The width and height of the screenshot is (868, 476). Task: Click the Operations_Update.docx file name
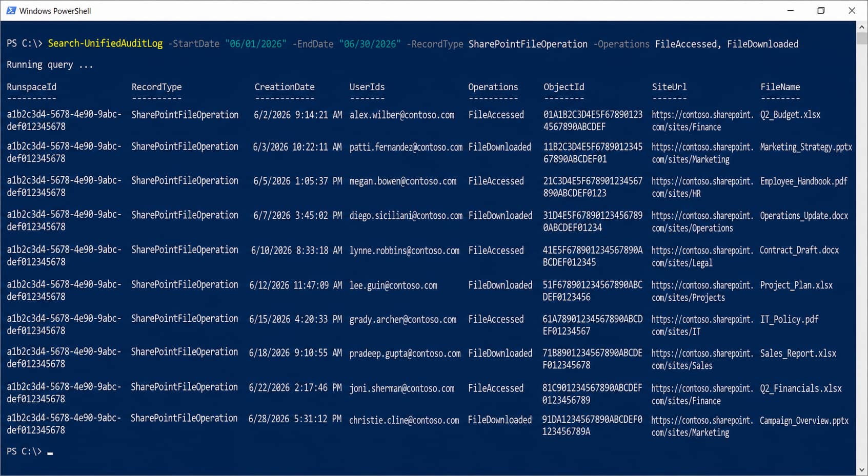coord(804,216)
